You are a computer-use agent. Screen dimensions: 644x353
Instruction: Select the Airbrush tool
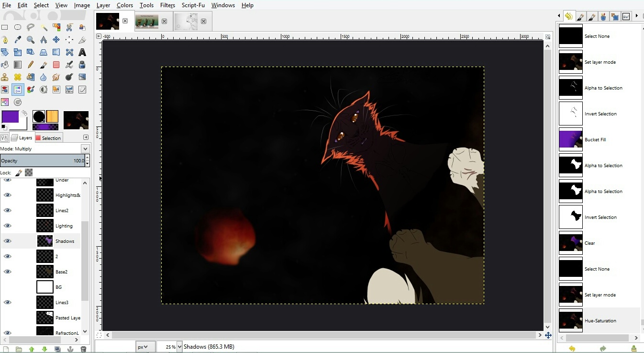(69, 65)
